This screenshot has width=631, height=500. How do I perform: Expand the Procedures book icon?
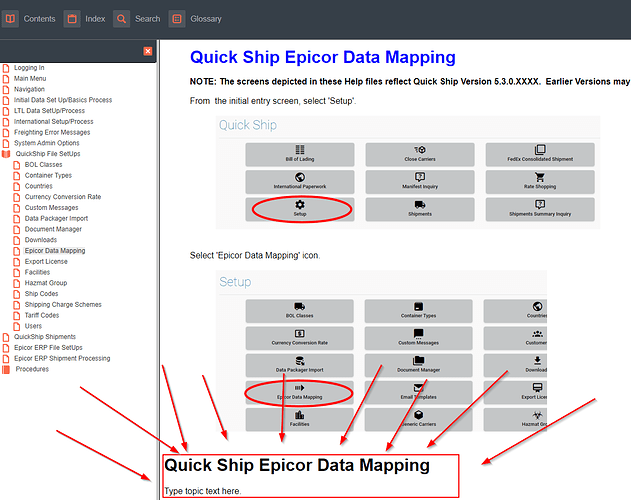tap(6, 369)
